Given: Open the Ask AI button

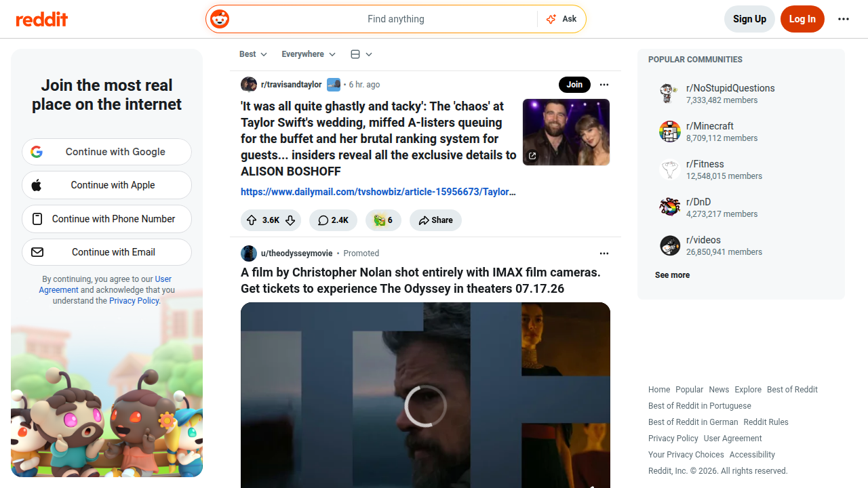Looking at the screenshot, I should 561,19.
